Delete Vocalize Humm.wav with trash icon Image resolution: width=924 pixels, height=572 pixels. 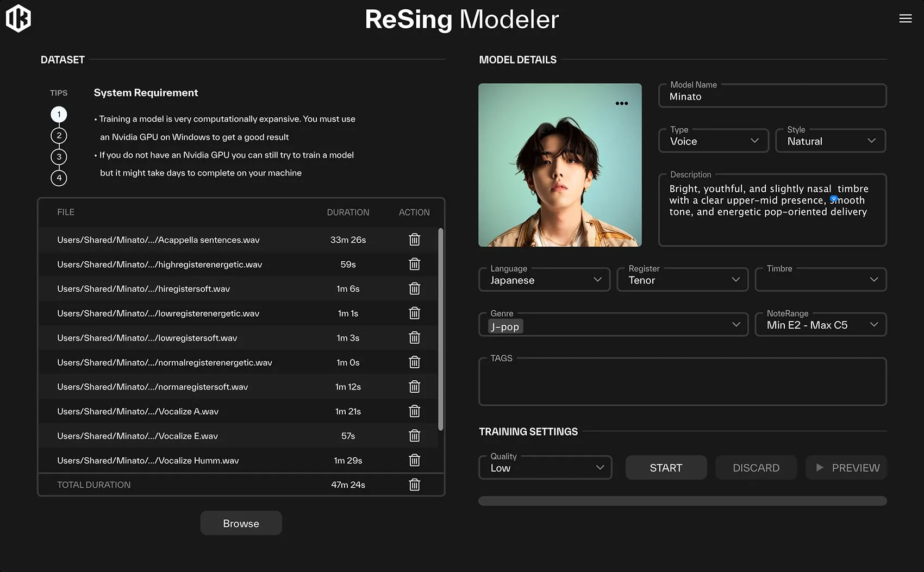414,460
